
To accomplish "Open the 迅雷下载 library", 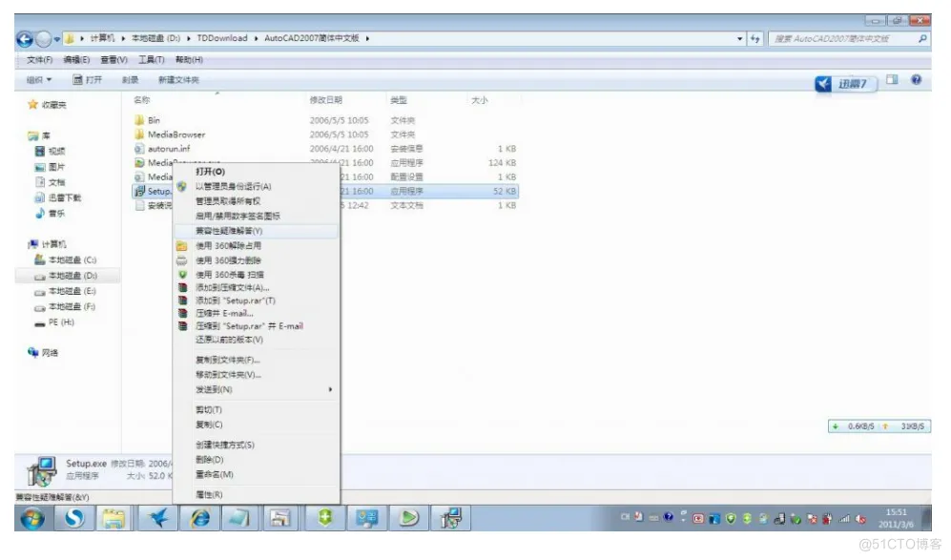I will [x=57, y=197].
